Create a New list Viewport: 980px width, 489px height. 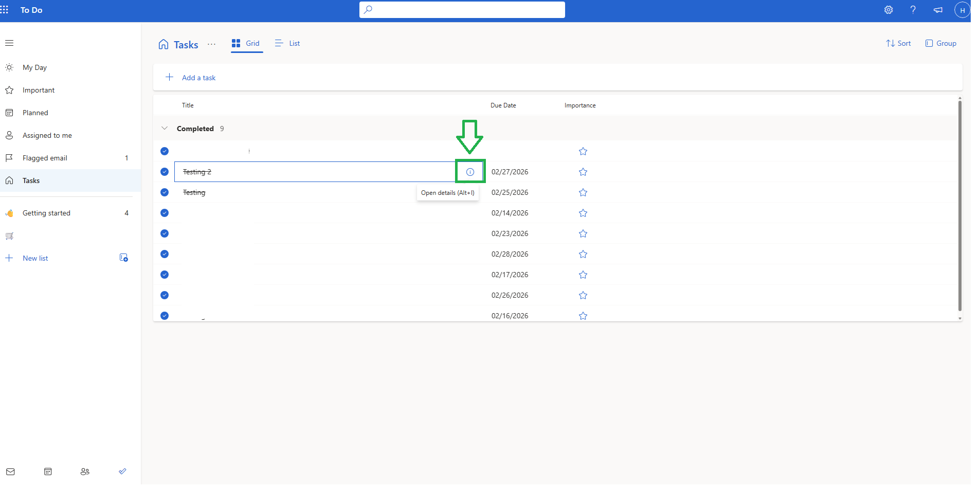pyautogui.click(x=34, y=258)
